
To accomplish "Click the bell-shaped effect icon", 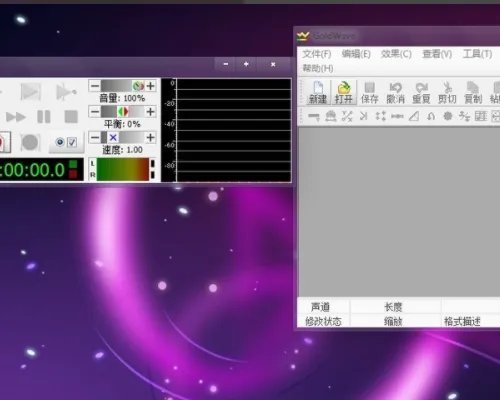I will [330, 116].
